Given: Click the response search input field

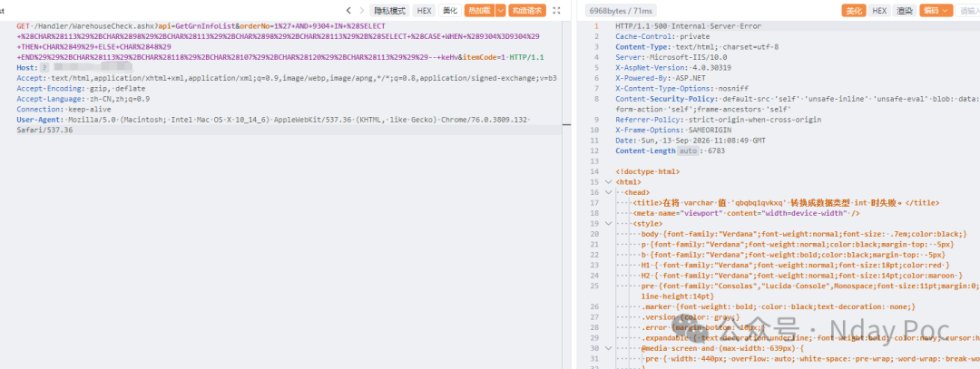Looking at the screenshot, I should pyautogui.click(x=967, y=11).
